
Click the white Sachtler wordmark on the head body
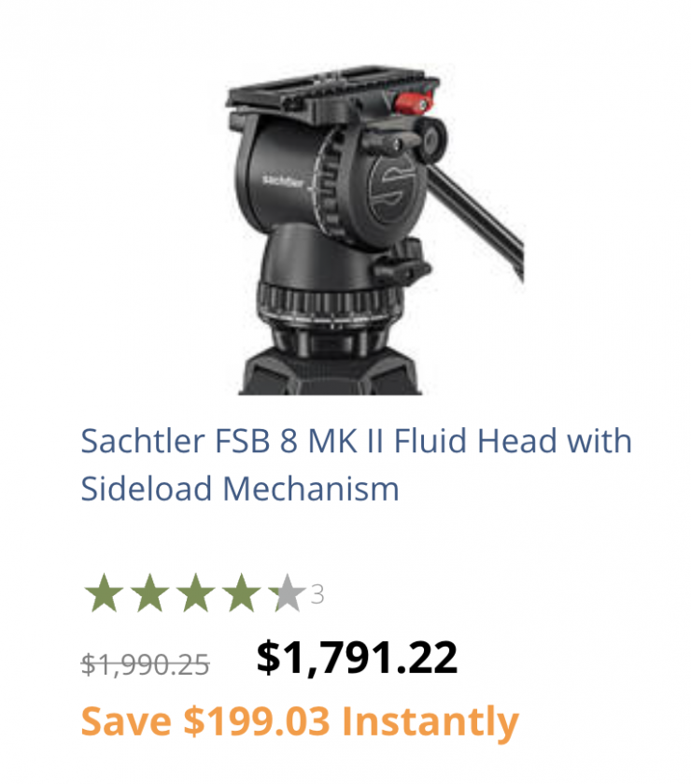point(283,180)
